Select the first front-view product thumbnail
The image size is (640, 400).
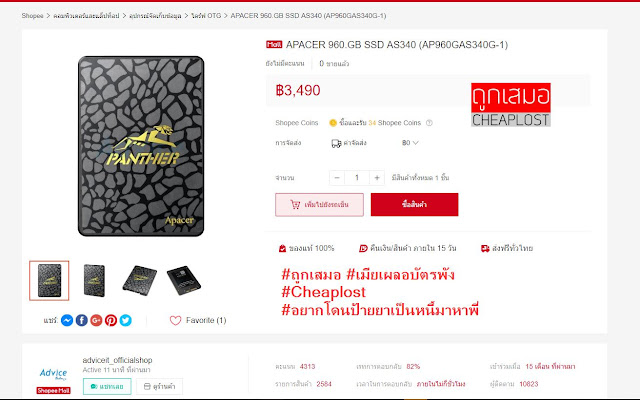49,281
